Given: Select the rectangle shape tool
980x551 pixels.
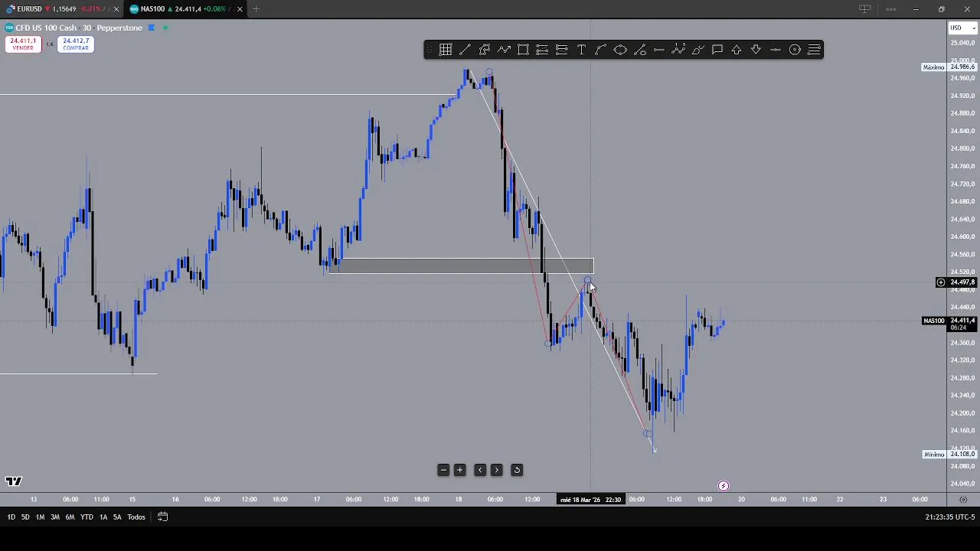Looking at the screenshot, I should [523, 50].
